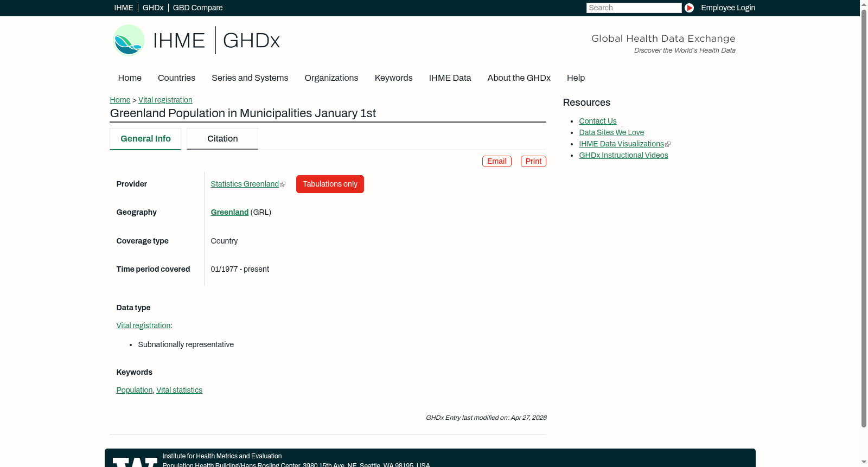Open the IHME Data menu item

click(x=450, y=78)
